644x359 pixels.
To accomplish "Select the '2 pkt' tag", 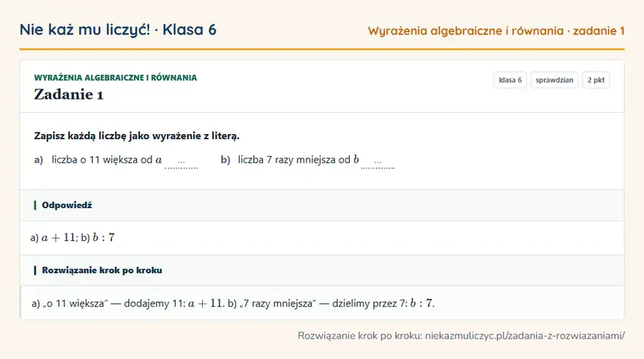I will 596,80.
